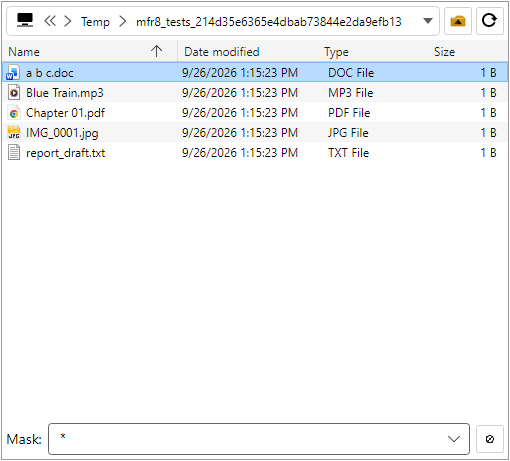Click the Chrome icon of Chapter 01.pdf
Viewport: 510px width, 461px height.
[x=14, y=113]
